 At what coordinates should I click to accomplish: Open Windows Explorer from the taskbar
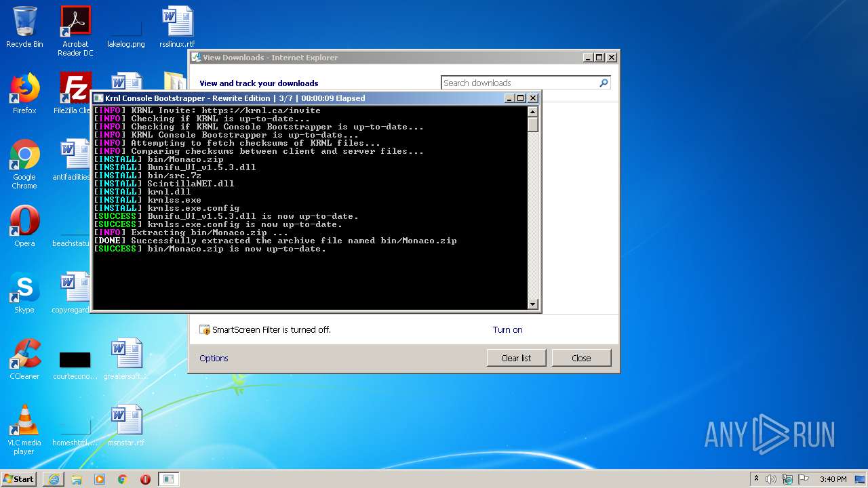77,479
